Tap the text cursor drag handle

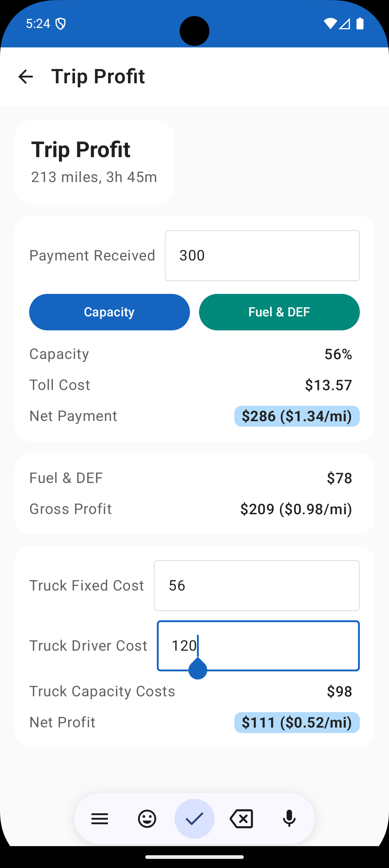[x=198, y=669]
